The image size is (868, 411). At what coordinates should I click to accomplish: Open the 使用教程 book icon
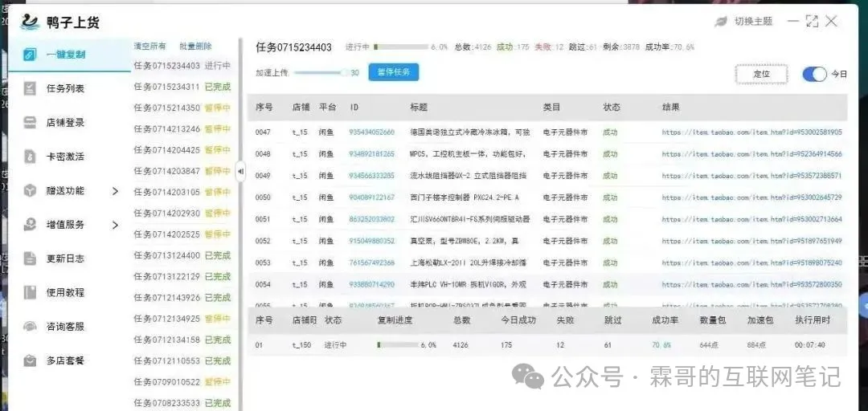(x=30, y=292)
